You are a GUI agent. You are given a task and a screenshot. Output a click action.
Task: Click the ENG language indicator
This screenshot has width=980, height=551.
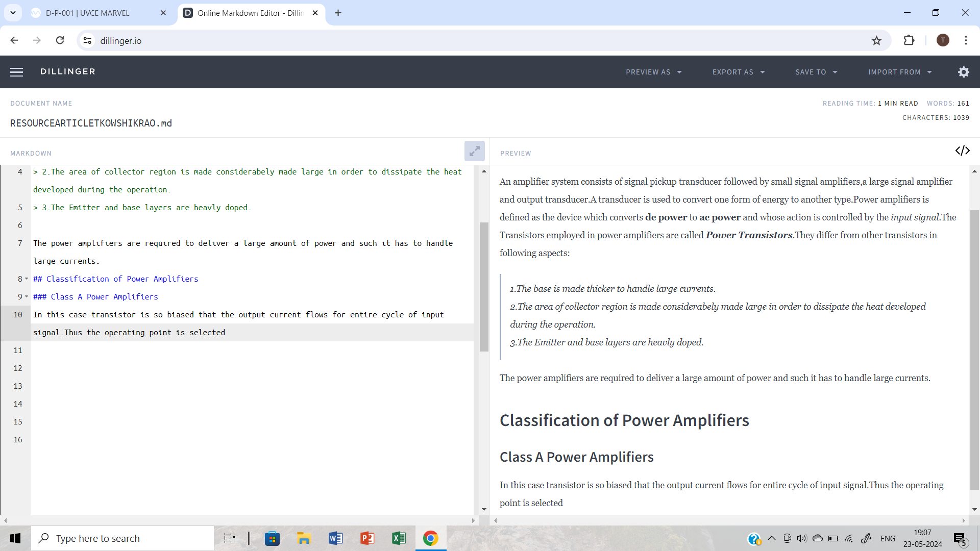point(888,538)
